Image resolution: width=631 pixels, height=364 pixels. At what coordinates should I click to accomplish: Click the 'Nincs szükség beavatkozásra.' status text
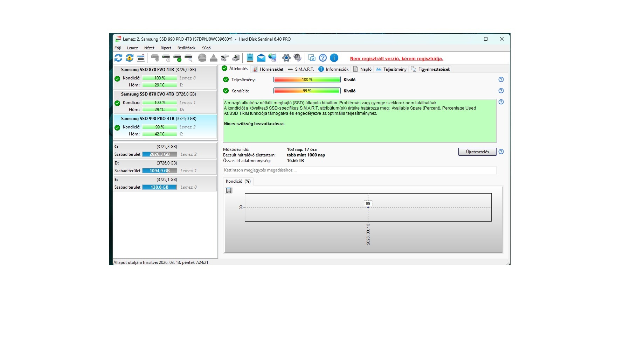point(254,124)
